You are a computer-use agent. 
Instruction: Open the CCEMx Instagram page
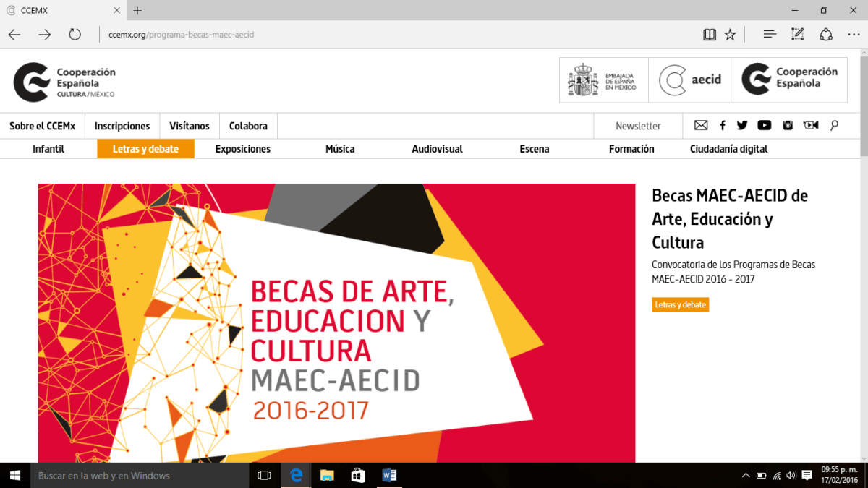click(788, 126)
